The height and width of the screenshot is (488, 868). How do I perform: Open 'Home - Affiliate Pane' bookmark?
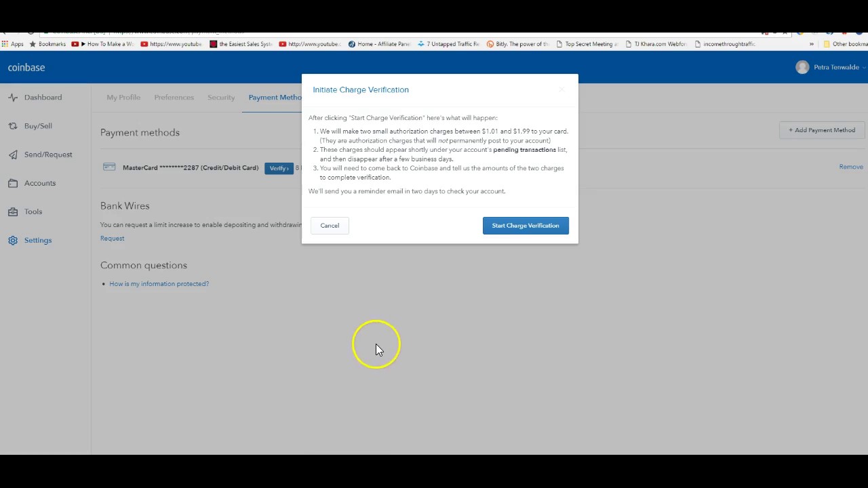tap(379, 44)
